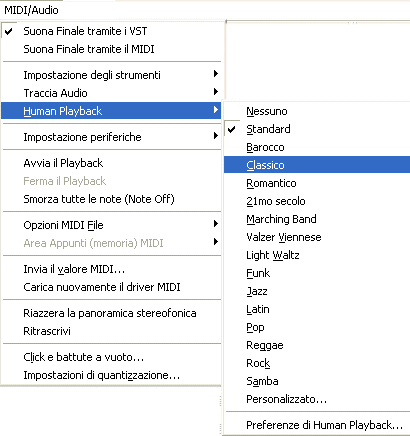Open Preferenze di Human Playback
410x436 pixels.
[317, 425]
